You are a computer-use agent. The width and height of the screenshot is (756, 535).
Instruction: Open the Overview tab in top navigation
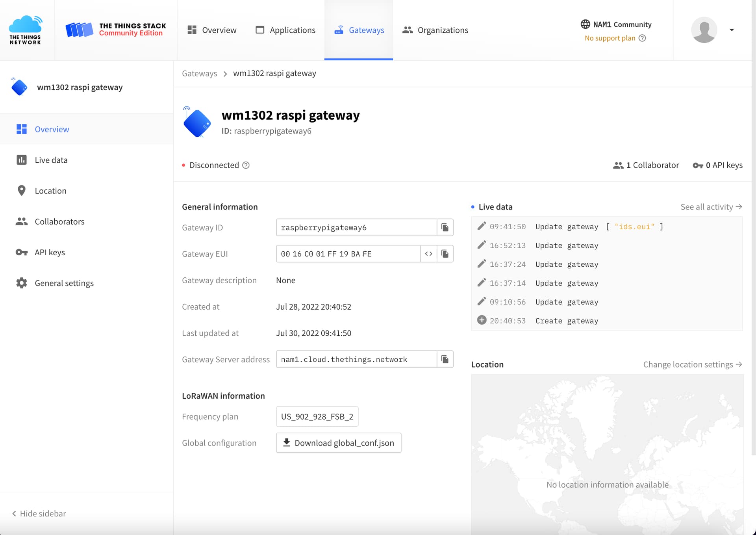pos(212,30)
